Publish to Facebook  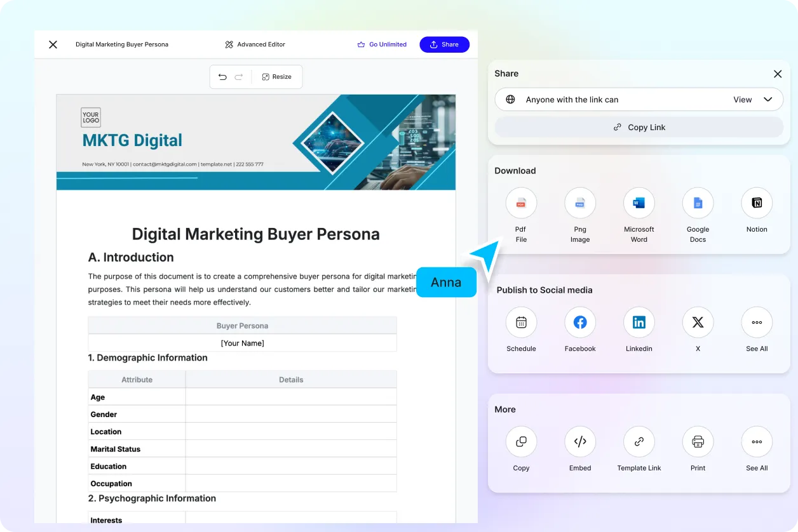[x=579, y=323]
